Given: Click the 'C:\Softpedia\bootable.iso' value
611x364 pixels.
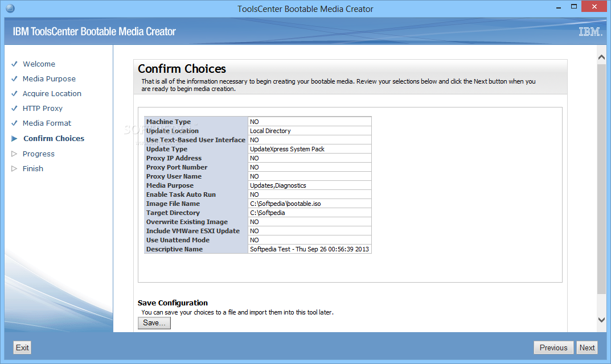Looking at the screenshot, I should (285, 204).
